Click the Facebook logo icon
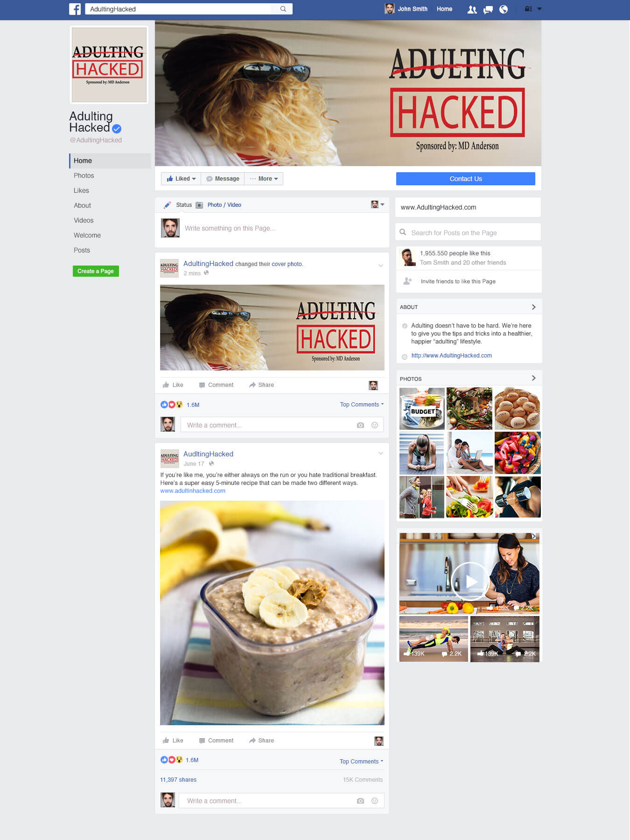630x840 pixels. click(75, 9)
